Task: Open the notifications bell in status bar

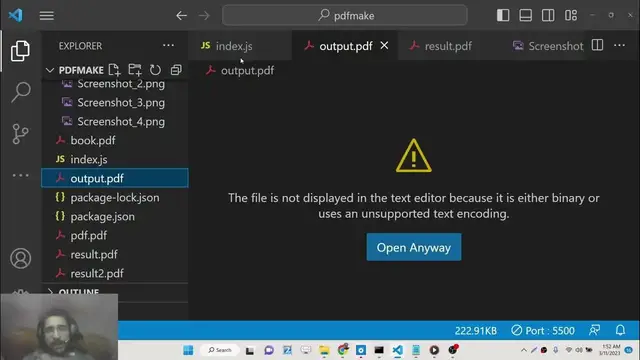Action: tap(620, 330)
